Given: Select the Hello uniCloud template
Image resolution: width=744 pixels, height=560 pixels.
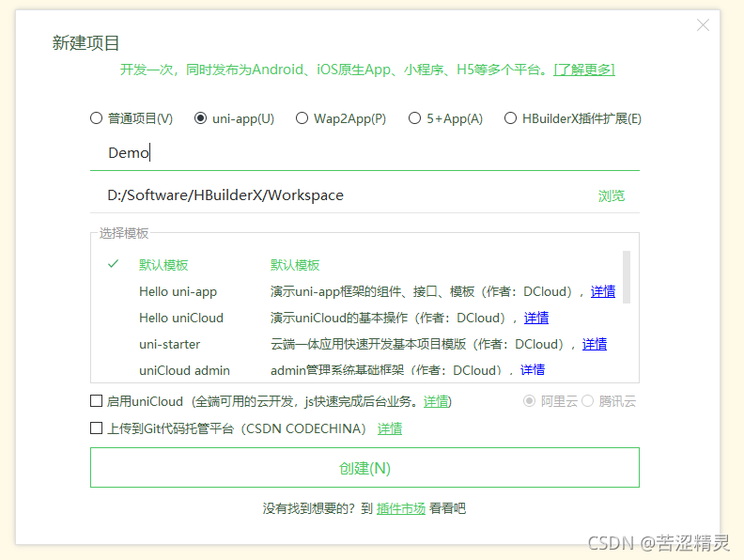Looking at the screenshot, I should pos(181,318).
